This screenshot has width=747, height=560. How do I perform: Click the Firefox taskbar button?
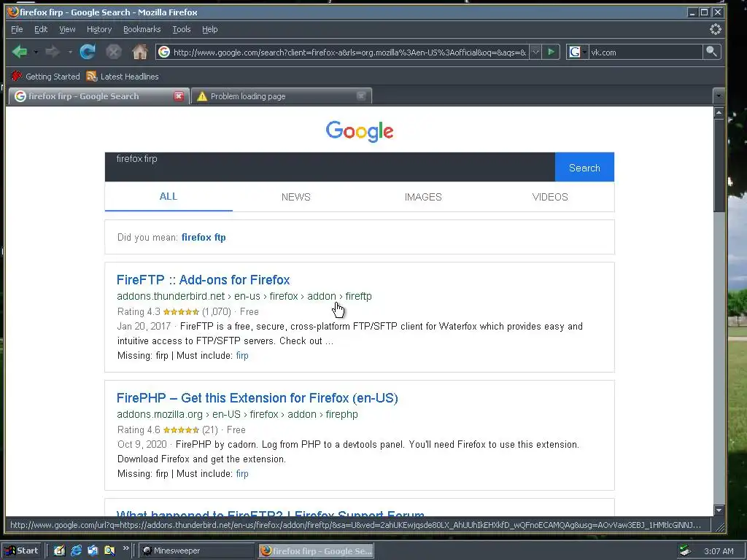(x=317, y=551)
